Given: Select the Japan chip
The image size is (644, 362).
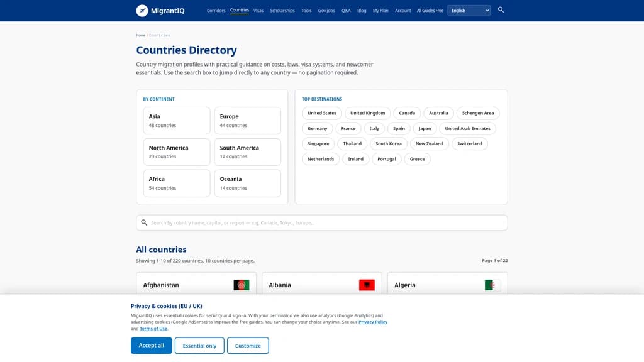Looking at the screenshot, I should pos(425,128).
